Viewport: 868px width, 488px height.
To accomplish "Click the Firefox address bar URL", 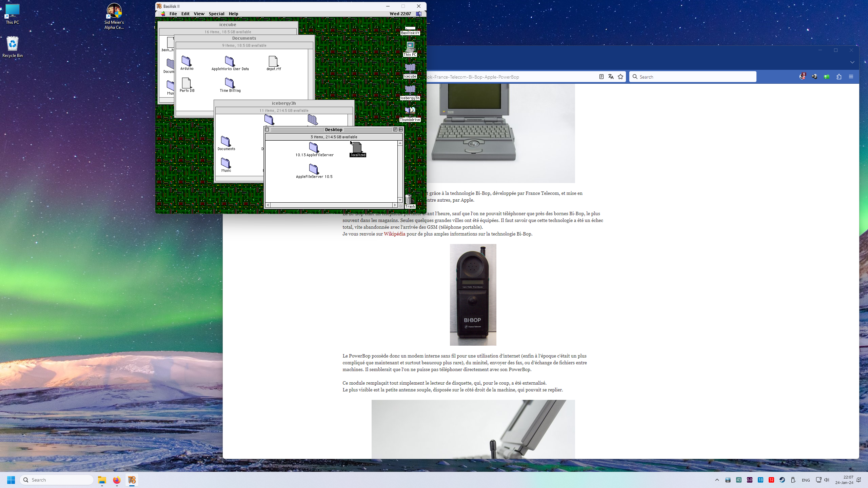I will [473, 77].
